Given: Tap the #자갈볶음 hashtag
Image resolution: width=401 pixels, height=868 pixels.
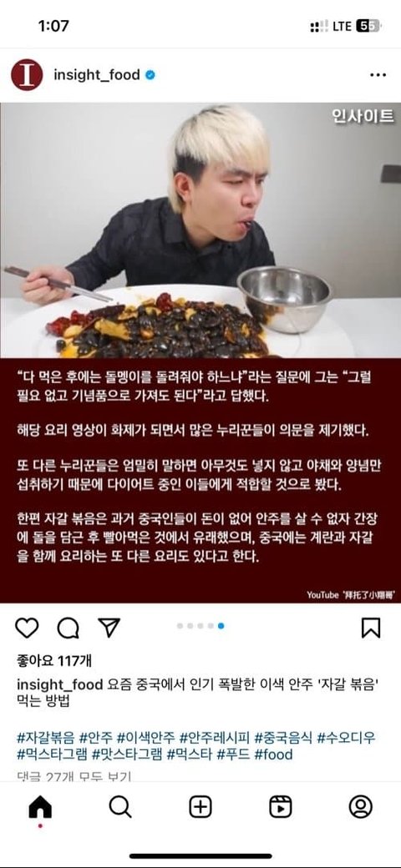Looking at the screenshot, I should [45, 737].
